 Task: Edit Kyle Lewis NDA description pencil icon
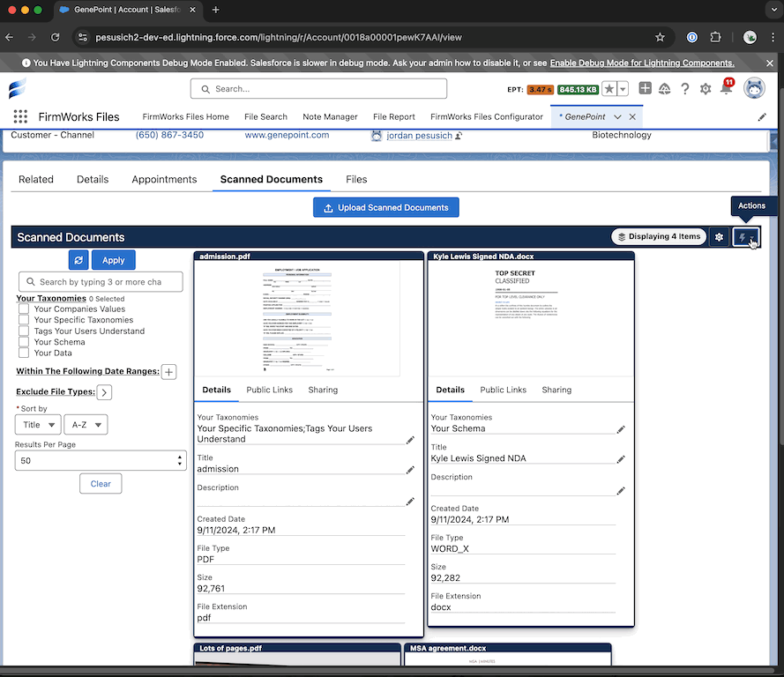[621, 491]
